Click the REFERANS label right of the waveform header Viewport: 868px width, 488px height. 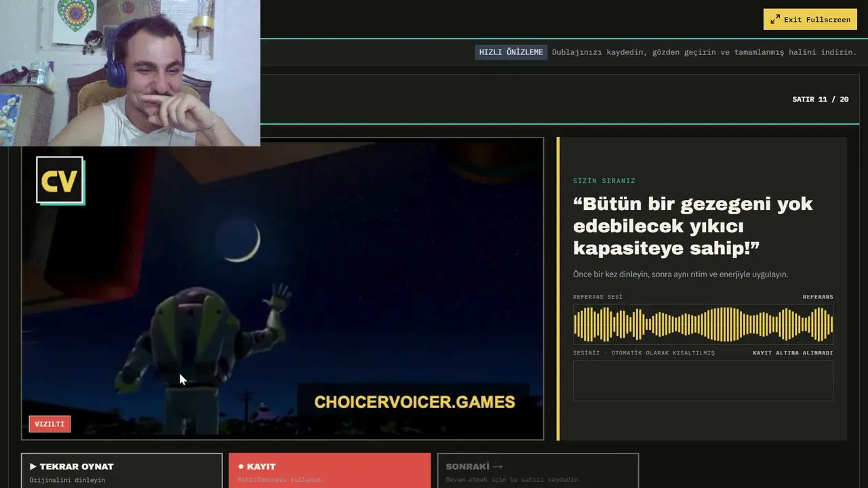[x=818, y=297]
